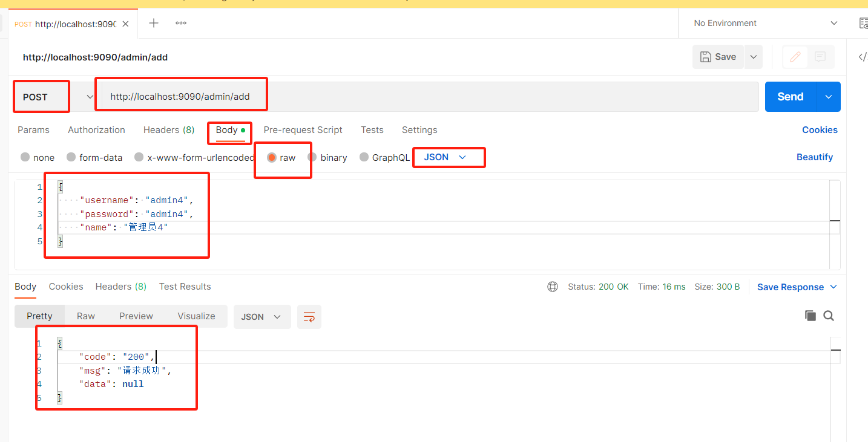Viewport: 868px width, 442px height.
Task: Select the Preview response view
Action: coord(136,316)
